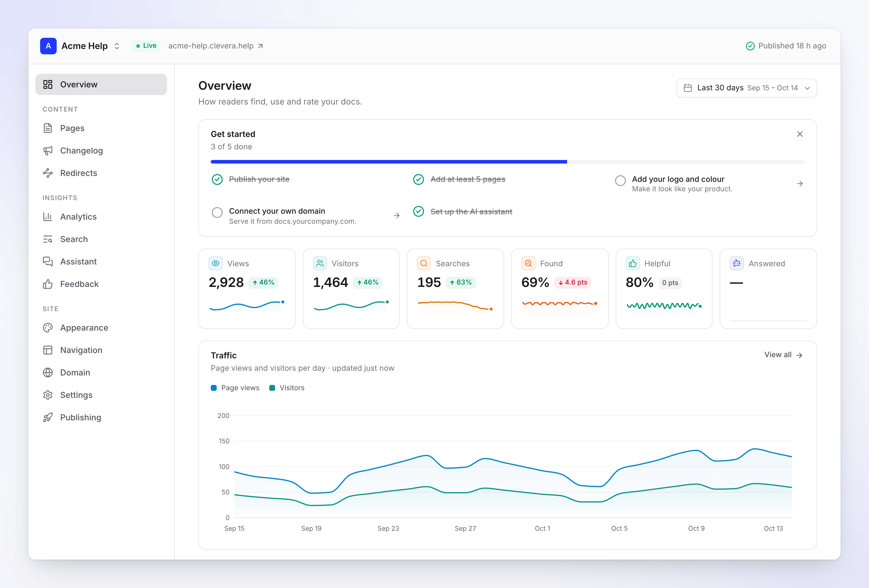Open Domain in the sidebar

[101, 373]
